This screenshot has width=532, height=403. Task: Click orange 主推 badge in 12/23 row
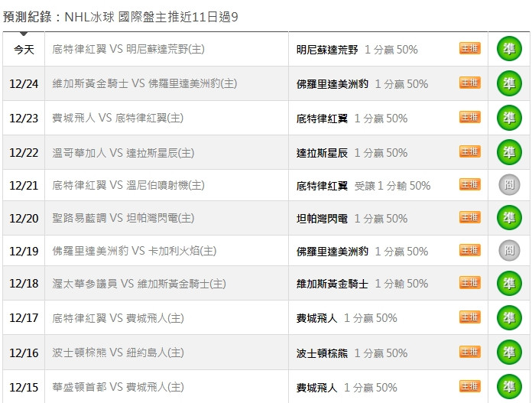click(x=470, y=117)
